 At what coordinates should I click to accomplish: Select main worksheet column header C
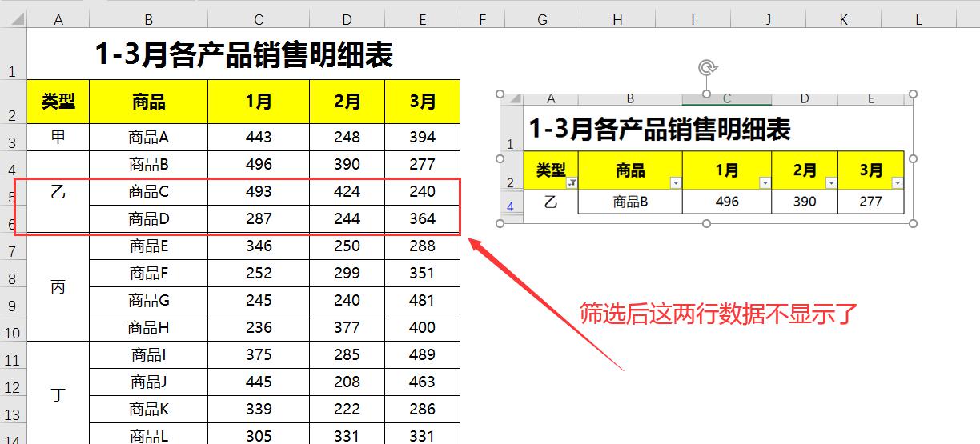pyautogui.click(x=259, y=20)
